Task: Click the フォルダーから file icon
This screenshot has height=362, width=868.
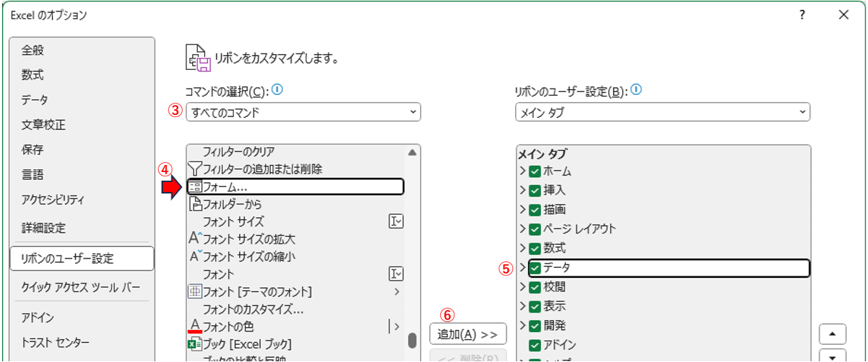Action: (x=194, y=204)
